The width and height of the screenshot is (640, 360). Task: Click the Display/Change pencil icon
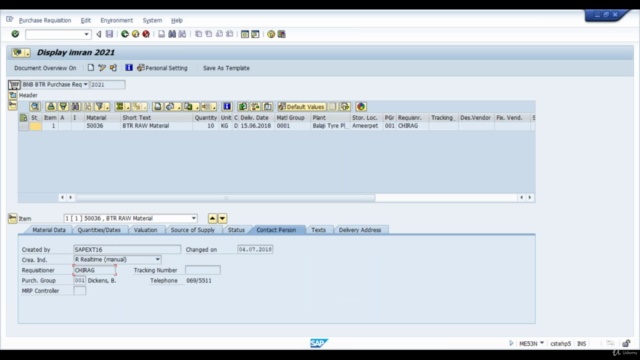pos(102,68)
